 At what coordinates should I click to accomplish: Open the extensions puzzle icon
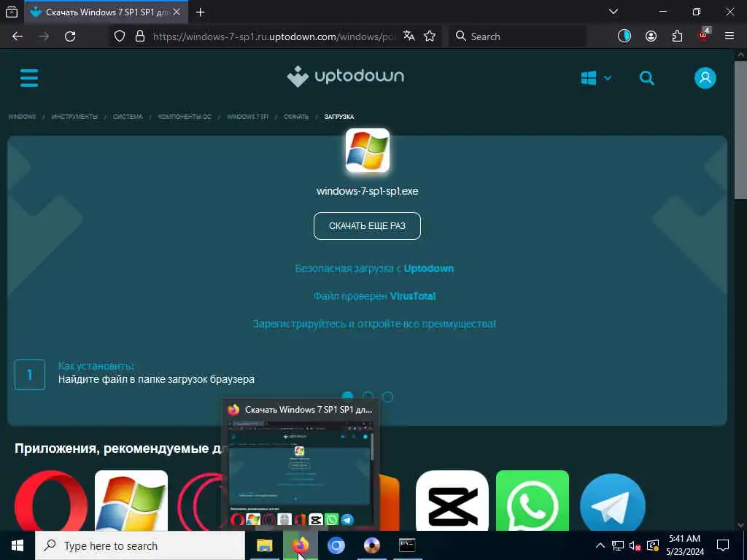click(677, 36)
